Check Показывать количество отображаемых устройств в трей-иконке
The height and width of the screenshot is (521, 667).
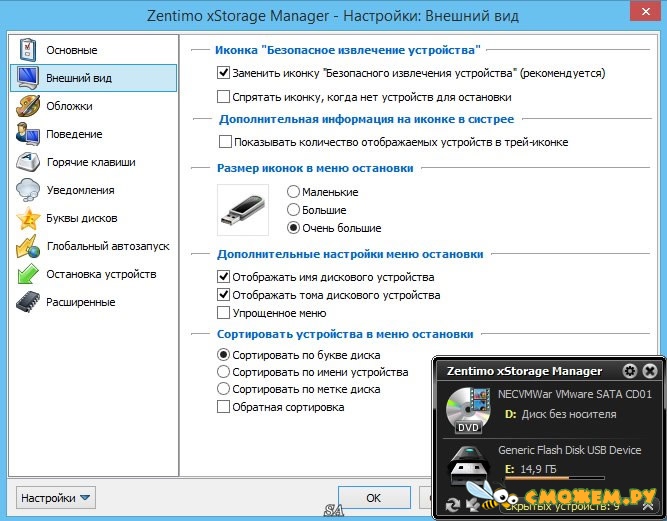pos(225,142)
